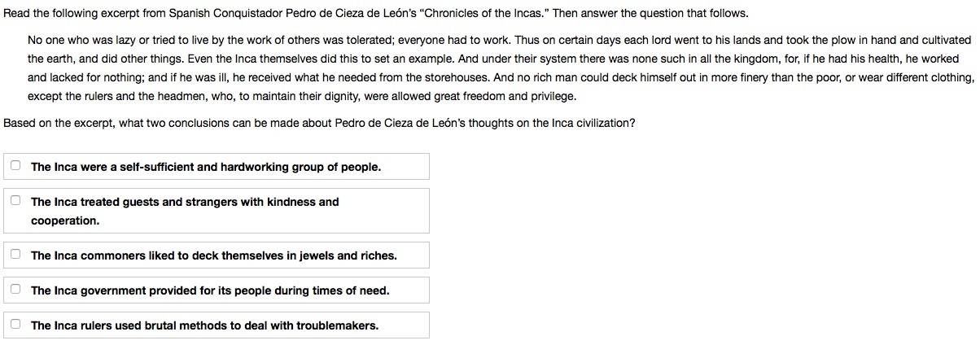
Task: Select the checkbox for government provided answer
Action: [x=15, y=289]
